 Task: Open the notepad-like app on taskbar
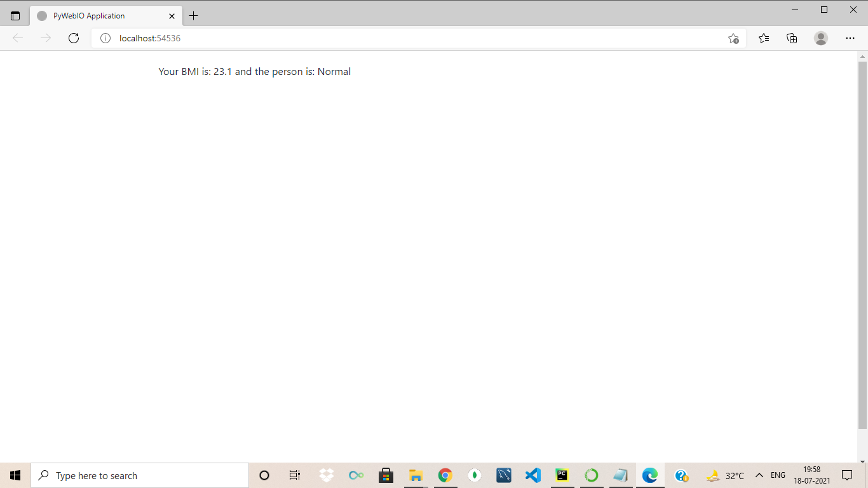[x=621, y=475]
